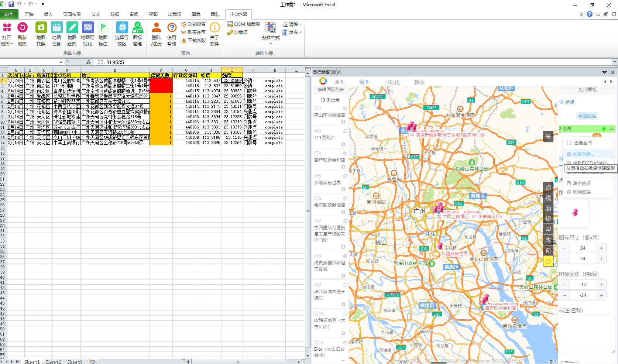Expand the formula bar
The width and height of the screenshot is (618, 364).
pos(615,62)
